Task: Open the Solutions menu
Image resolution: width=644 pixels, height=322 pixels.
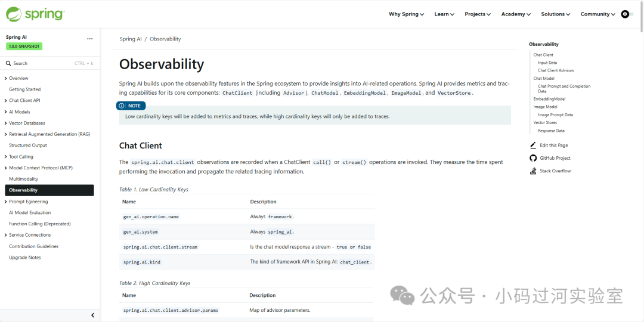Action: [x=556, y=14]
